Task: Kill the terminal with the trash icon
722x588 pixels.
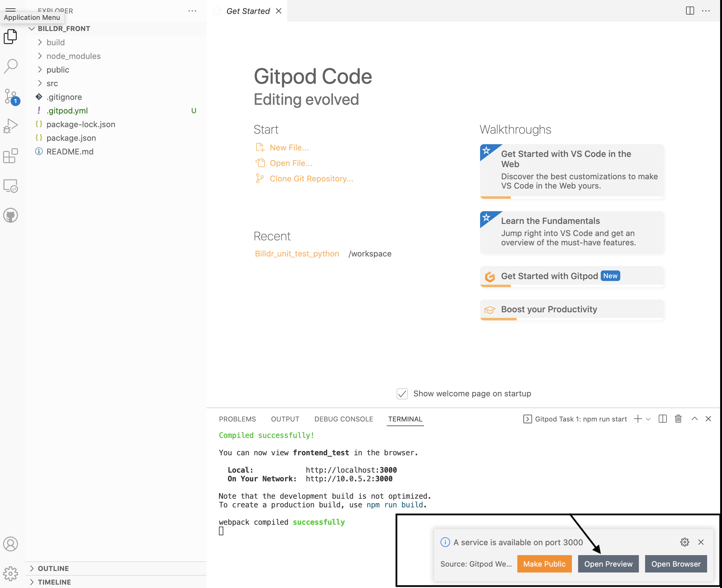Action: 678,419
